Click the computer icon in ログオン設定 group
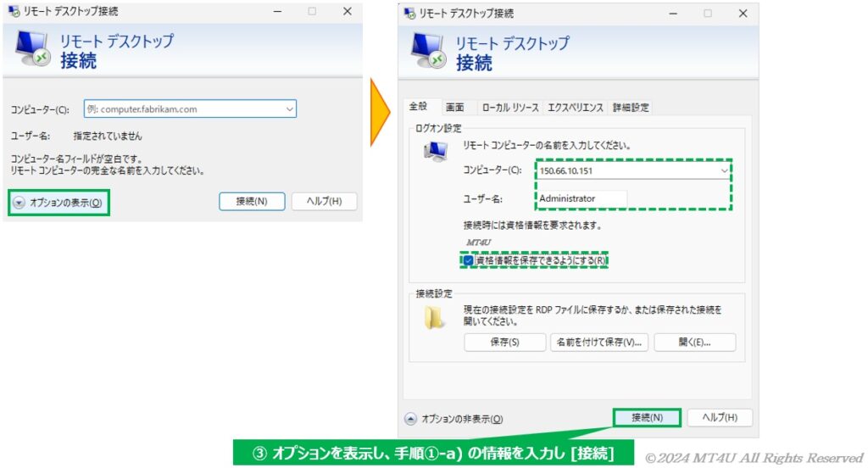Viewport: 868px width, 468px height. 437,150
